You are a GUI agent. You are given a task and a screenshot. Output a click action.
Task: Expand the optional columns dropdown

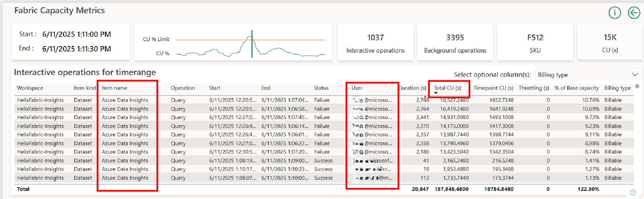635,75
